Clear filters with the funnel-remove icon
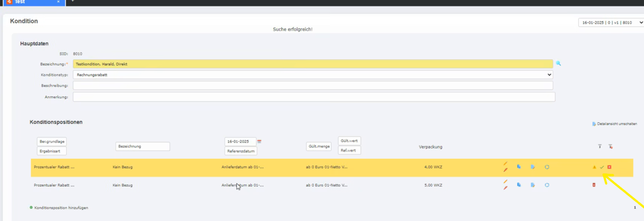644x221 pixels. coord(611,147)
